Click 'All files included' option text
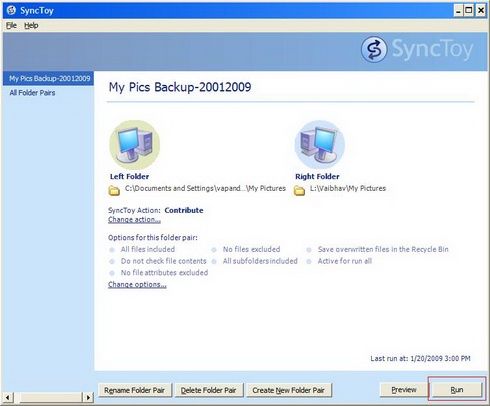The image size is (490, 406). click(x=148, y=249)
